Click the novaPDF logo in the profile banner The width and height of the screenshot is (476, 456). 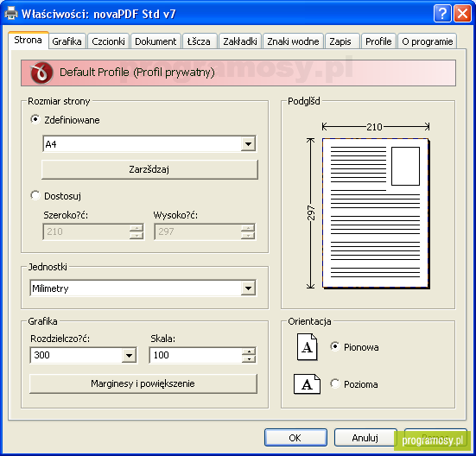pos(41,73)
